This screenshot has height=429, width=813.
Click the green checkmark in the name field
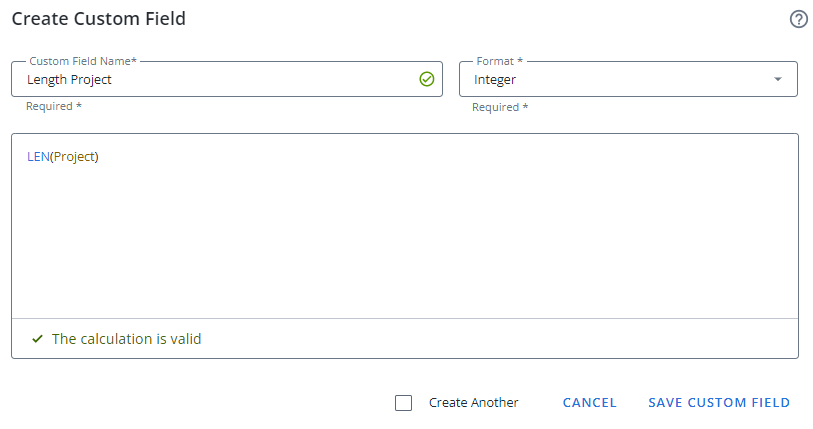[427, 79]
